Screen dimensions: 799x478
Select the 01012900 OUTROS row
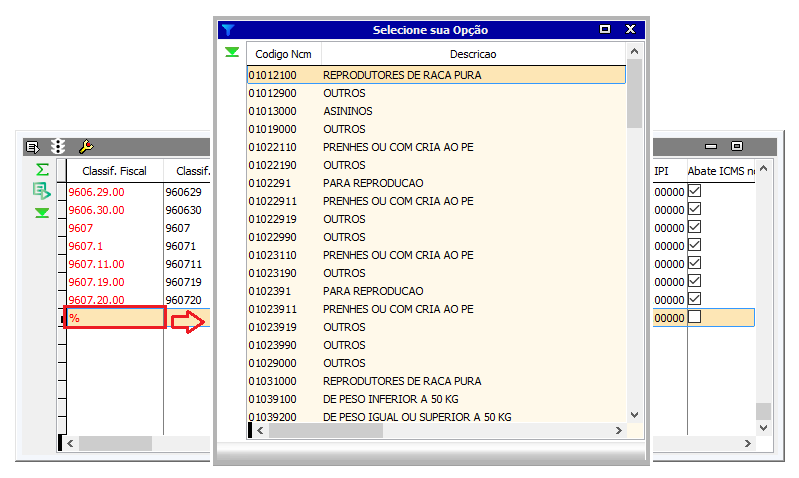[436, 93]
